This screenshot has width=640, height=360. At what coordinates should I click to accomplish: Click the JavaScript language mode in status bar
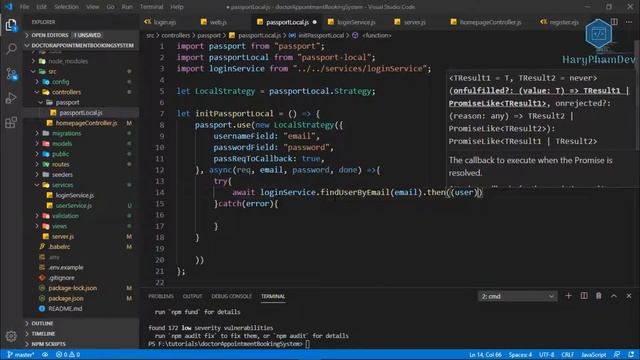click(593, 355)
